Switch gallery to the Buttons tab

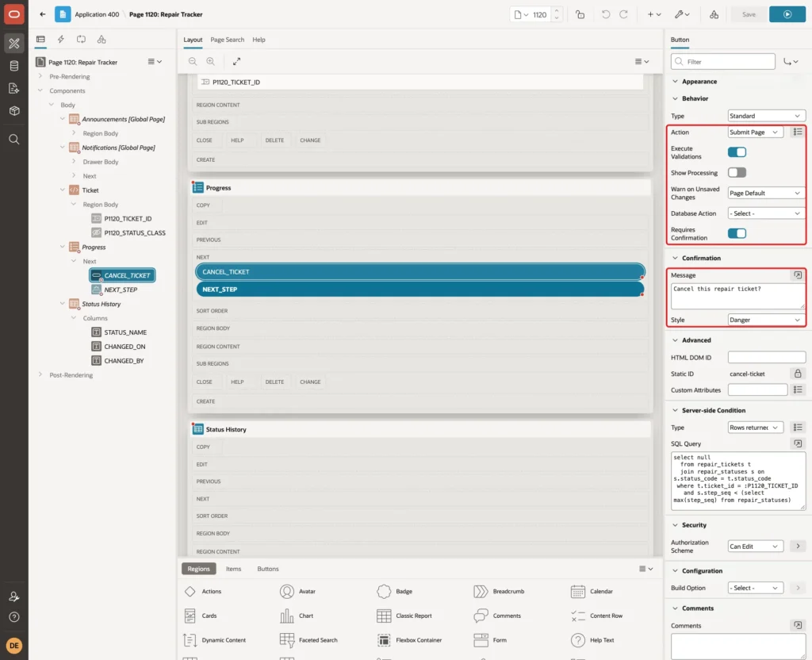(268, 569)
